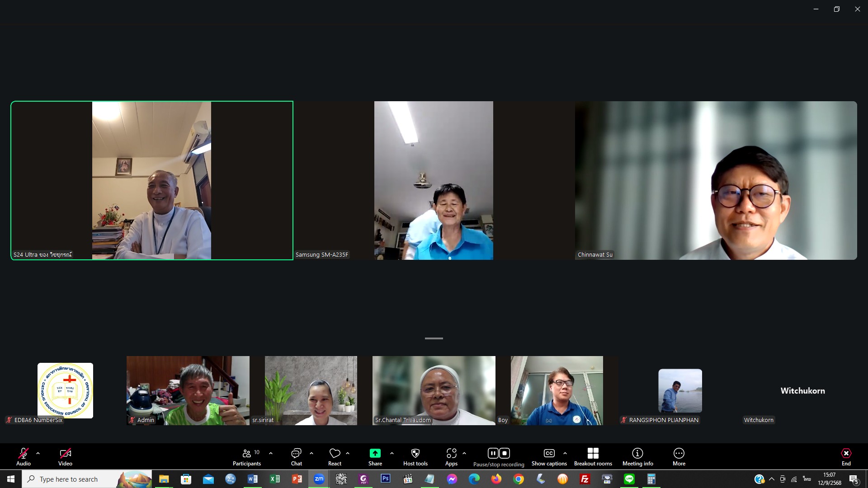Open the Participants panel

pos(246,456)
